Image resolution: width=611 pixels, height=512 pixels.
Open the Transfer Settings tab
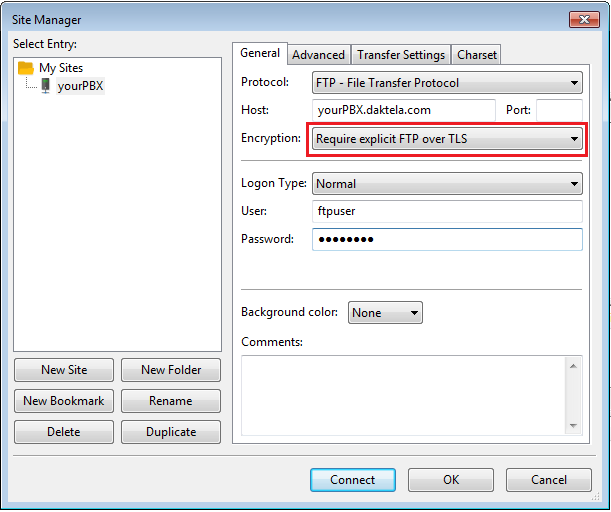click(401, 55)
